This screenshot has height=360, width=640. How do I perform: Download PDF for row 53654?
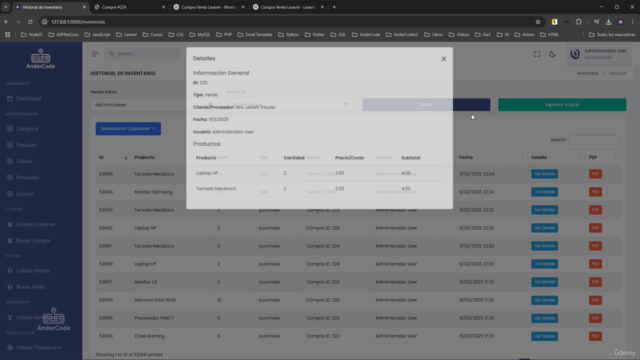coord(595,336)
